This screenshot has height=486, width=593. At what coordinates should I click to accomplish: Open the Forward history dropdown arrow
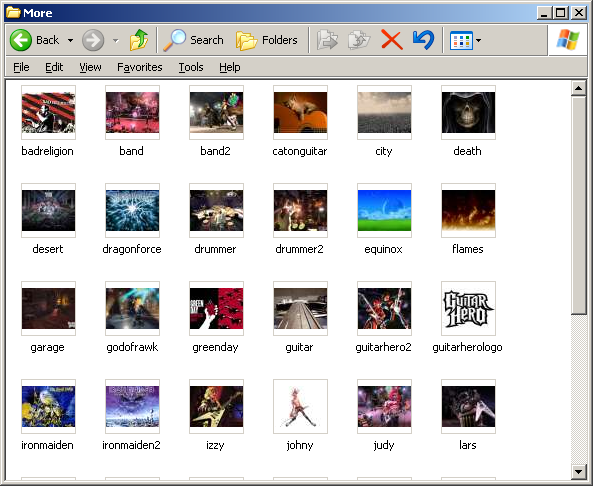[116, 40]
